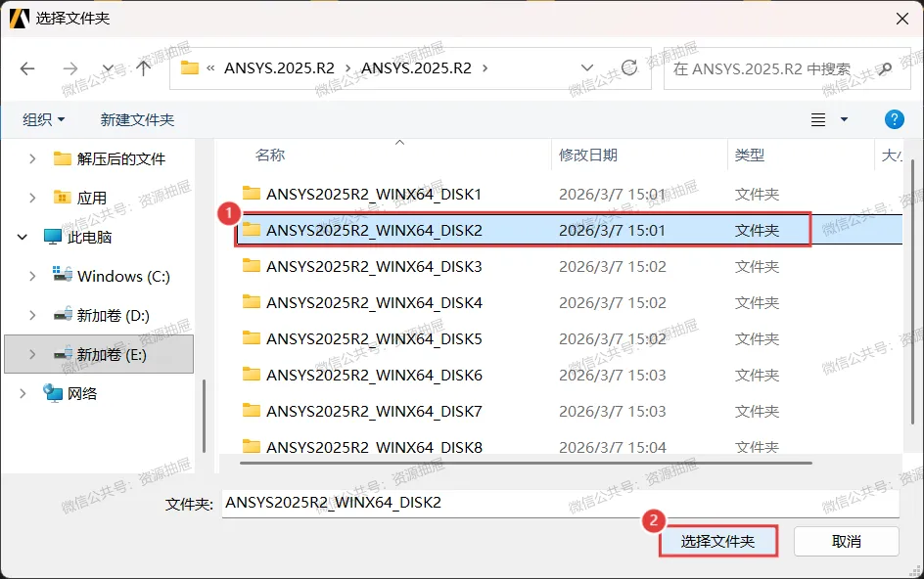Expand 新加卷 (D:) drive
The height and width of the screenshot is (579, 924).
32,315
